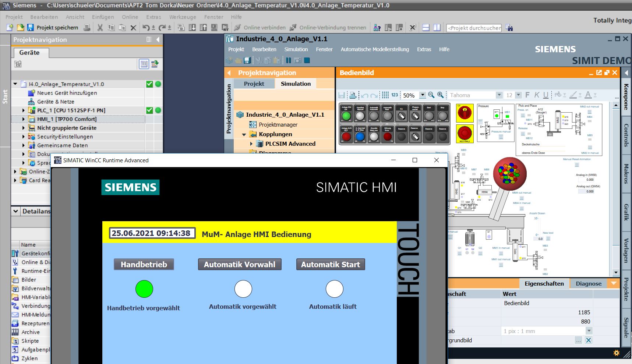Zoom in on the Bedienbild diagram
The height and width of the screenshot is (364, 632).
(440, 95)
